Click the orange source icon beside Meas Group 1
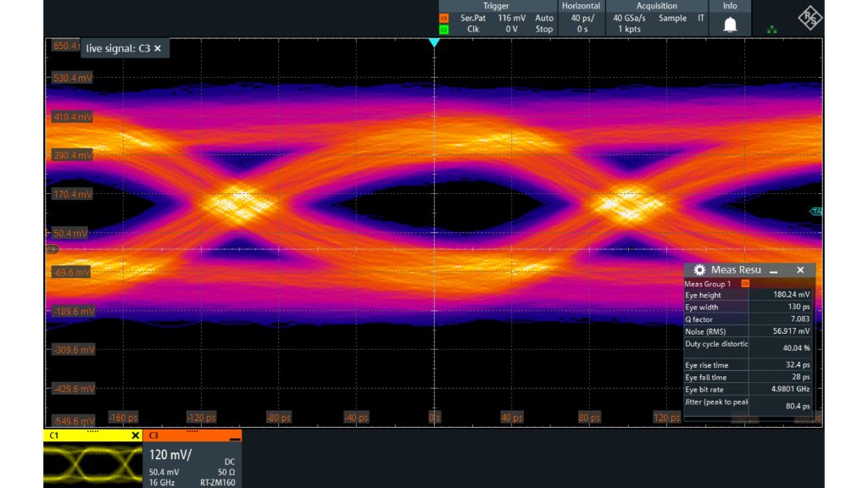This screenshot has width=868, height=488. coord(745,284)
